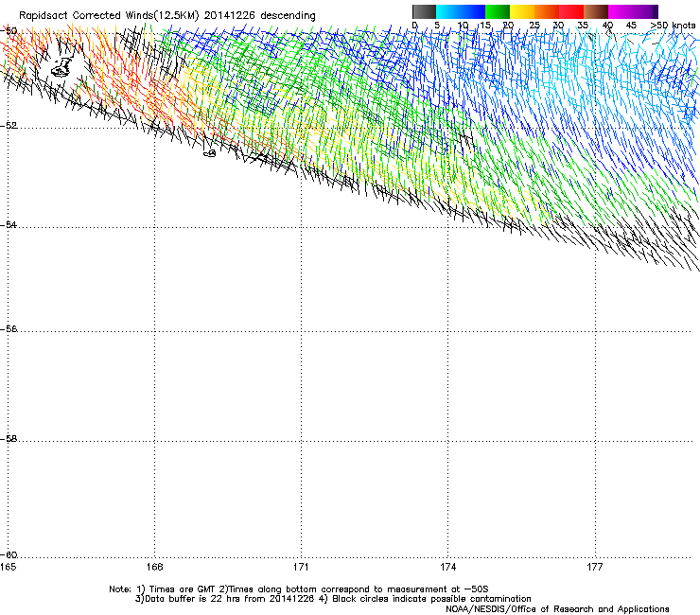Click the '-56' latitude axis label
Screen dimensions: 700x615
tap(9, 329)
